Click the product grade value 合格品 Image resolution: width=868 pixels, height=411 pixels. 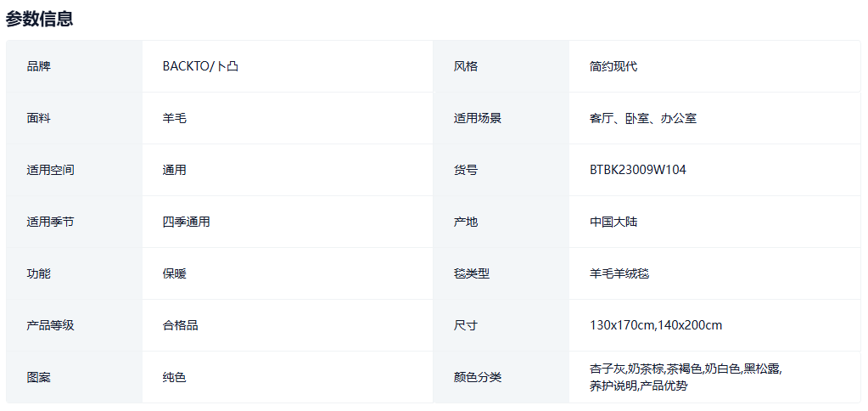click(181, 325)
